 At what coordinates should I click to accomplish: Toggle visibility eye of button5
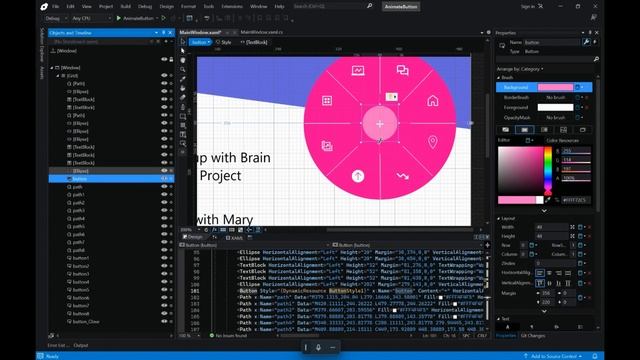click(x=164, y=290)
